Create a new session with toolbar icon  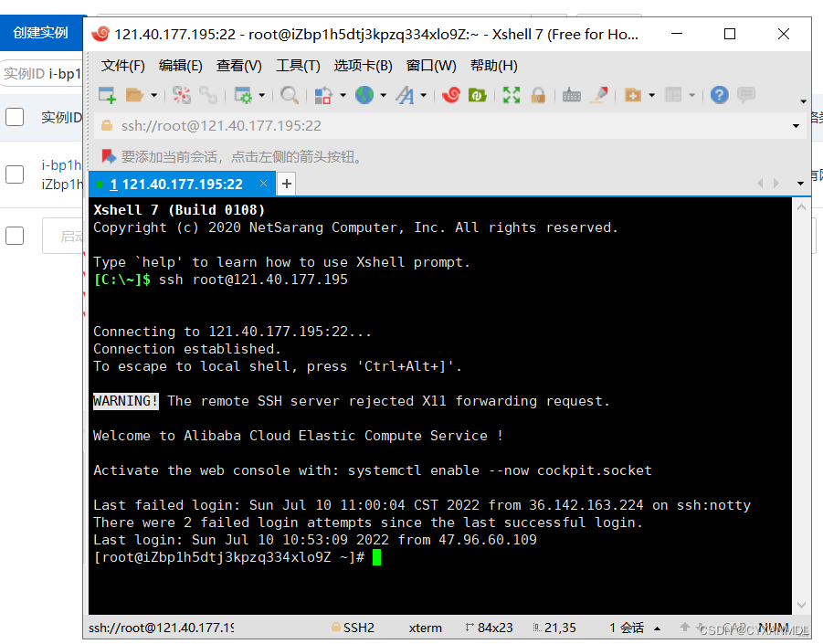107,96
